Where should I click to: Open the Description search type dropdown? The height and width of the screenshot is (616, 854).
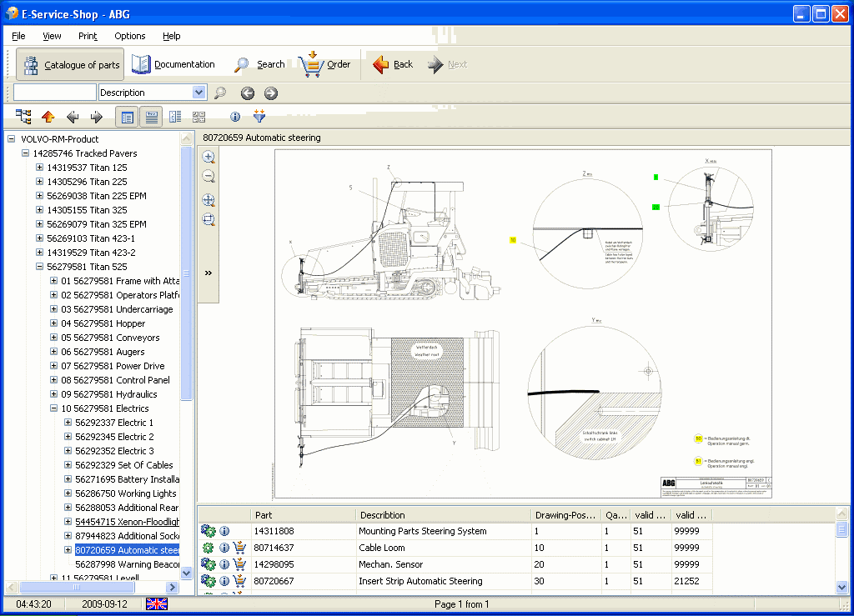(198, 93)
